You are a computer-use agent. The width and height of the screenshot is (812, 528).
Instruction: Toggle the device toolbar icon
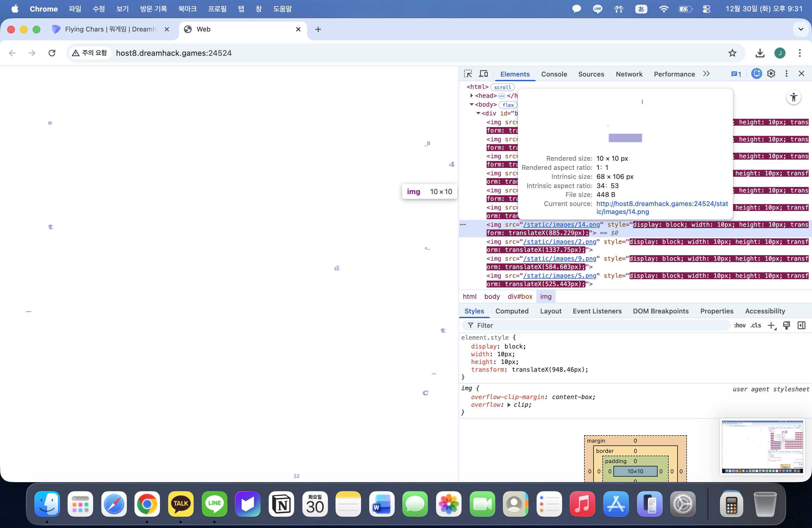coord(483,74)
